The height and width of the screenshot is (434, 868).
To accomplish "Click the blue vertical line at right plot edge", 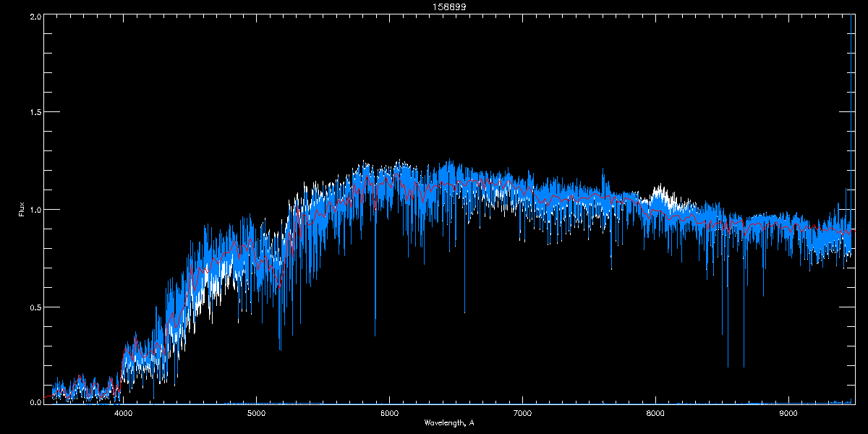I will click(x=851, y=217).
